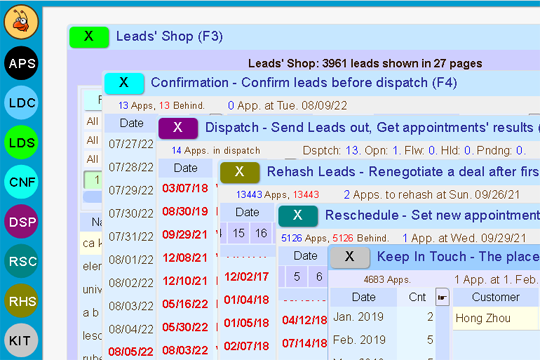The height and width of the screenshot is (360, 540).
Task: Click the first All filter in Leads' Shop
Action: tap(93, 121)
